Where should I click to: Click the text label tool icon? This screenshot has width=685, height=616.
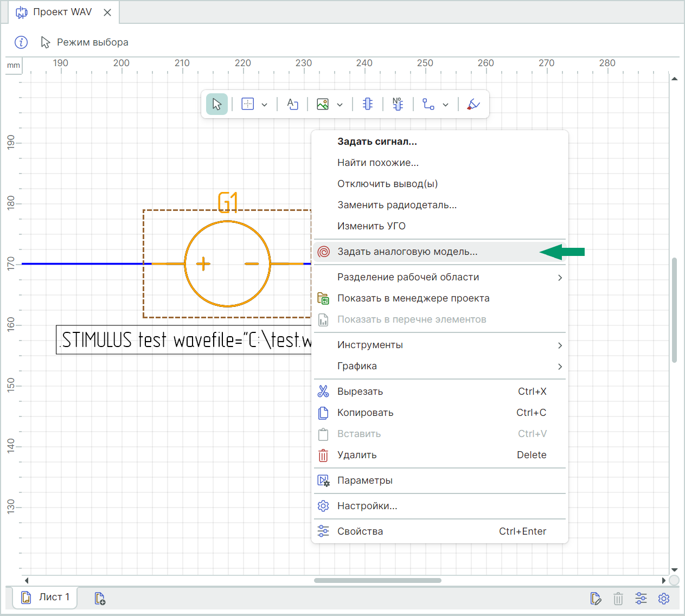click(292, 104)
